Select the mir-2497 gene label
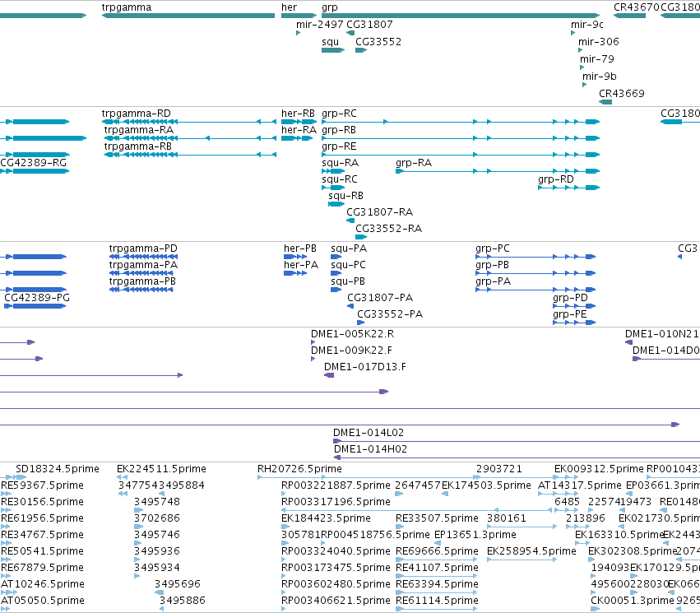Image resolution: width=700 pixels, height=613 pixels. (x=320, y=24)
